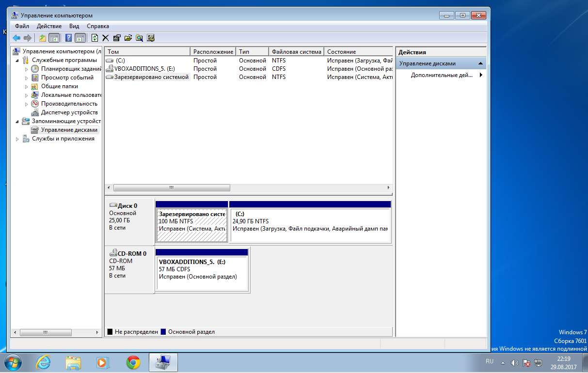Go up one level with folder icon
This screenshot has height=373, width=588.
tap(43, 38)
